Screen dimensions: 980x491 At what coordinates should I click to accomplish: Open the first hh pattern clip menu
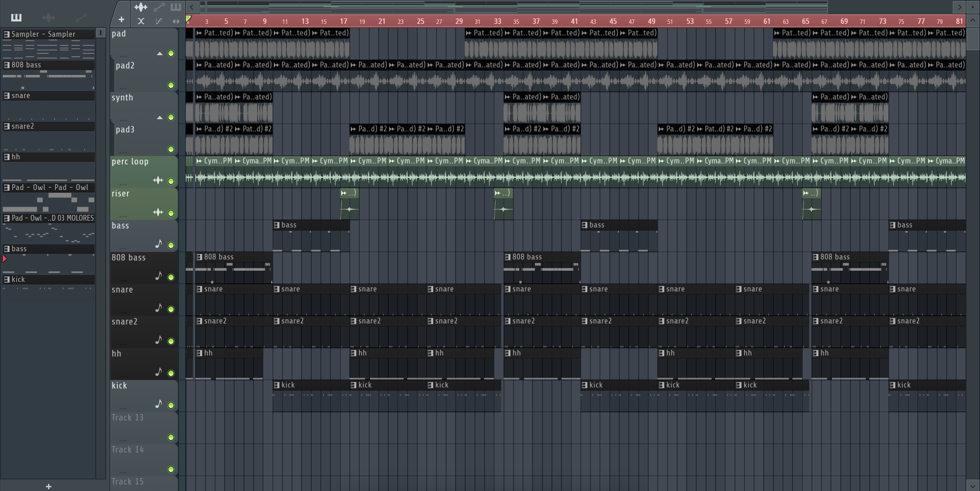[x=199, y=353]
